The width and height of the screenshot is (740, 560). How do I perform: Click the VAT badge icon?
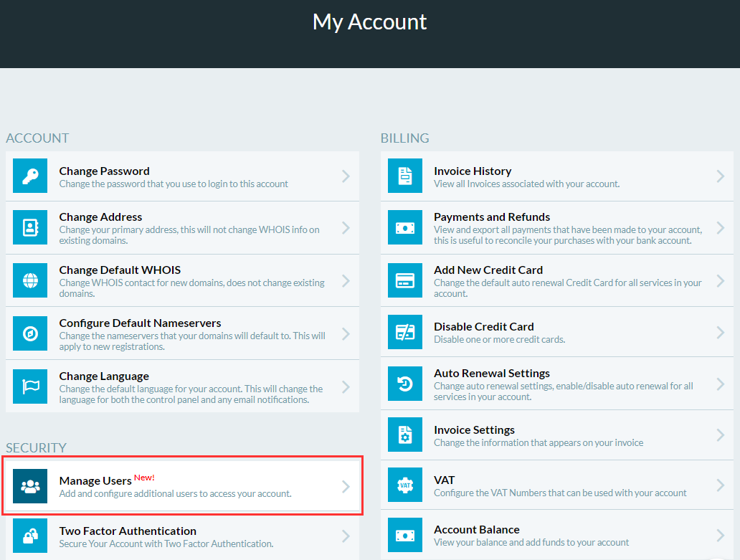405,485
